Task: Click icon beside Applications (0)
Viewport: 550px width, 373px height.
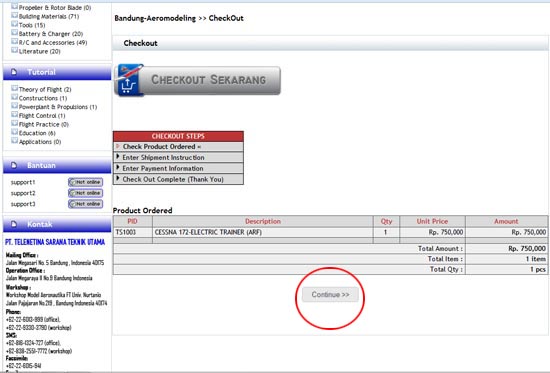Action: pyautogui.click(x=14, y=141)
